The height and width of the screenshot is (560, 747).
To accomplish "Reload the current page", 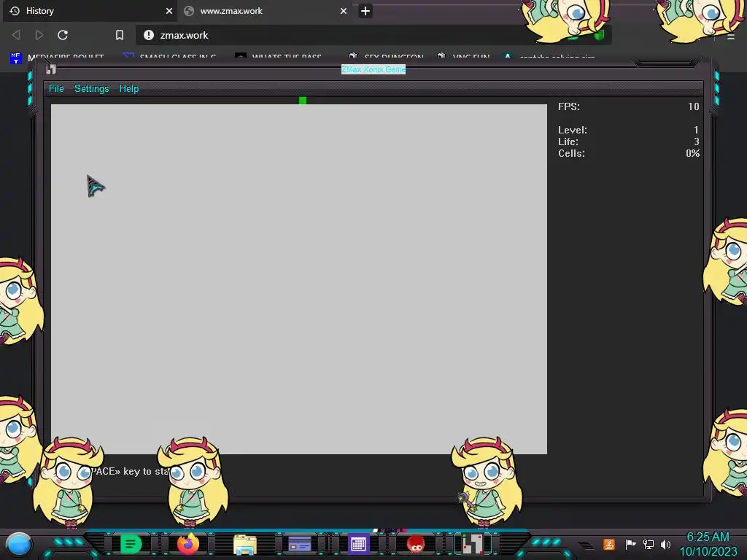I will (63, 35).
